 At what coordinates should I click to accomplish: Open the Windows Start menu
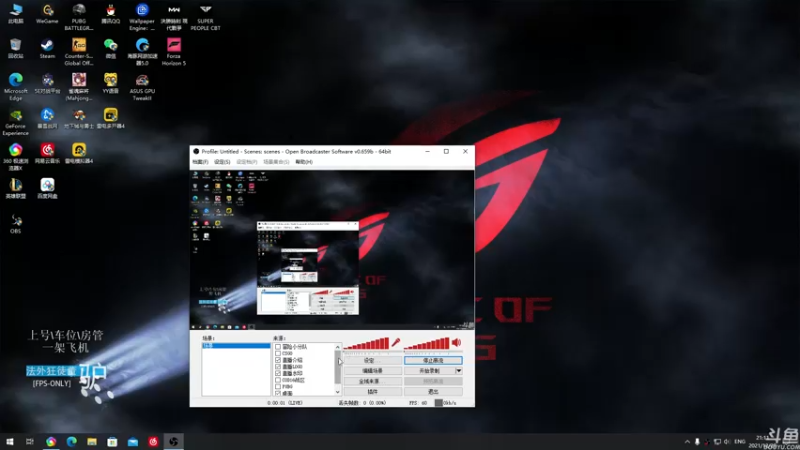click(9, 442)
